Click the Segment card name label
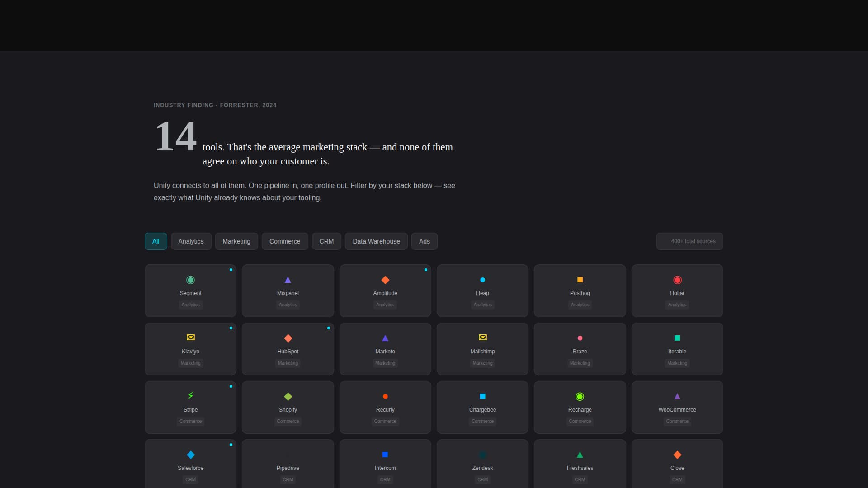 coord(190,293)
